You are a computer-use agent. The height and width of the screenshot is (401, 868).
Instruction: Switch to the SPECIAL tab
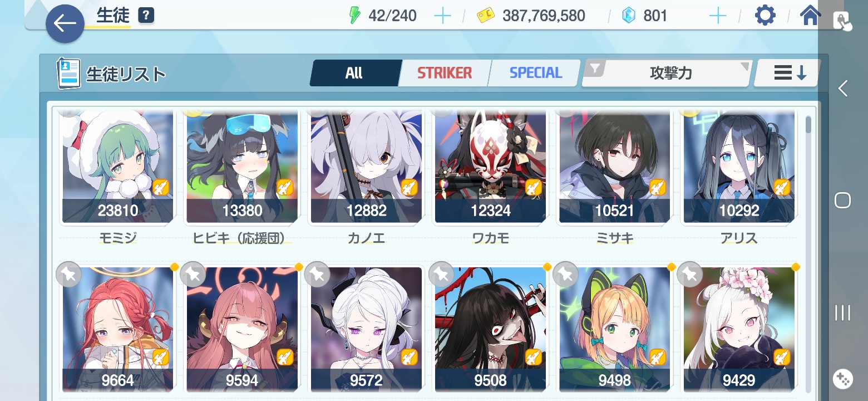(535, 73)
